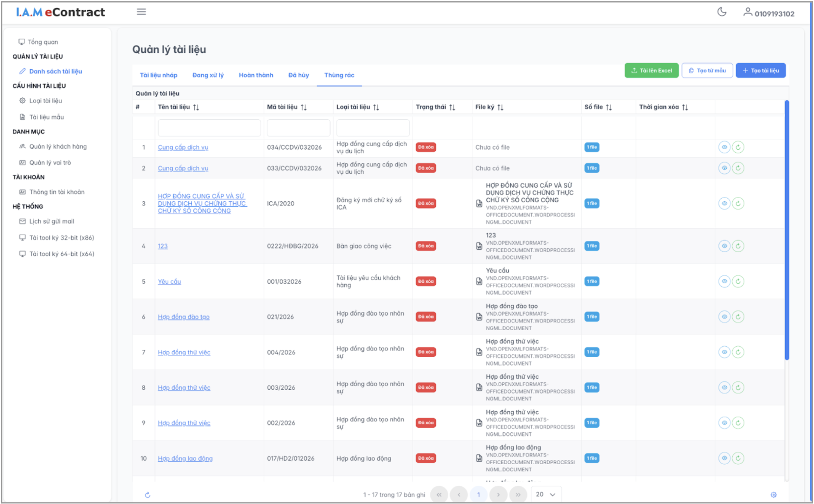Click the hamburger menu icon

click(x=141, y=12)
